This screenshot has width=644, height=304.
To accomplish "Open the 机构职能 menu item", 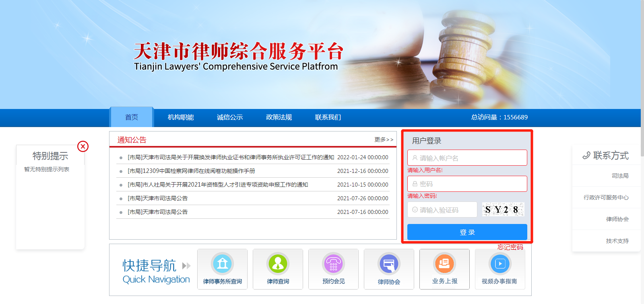I will point(181,117).
